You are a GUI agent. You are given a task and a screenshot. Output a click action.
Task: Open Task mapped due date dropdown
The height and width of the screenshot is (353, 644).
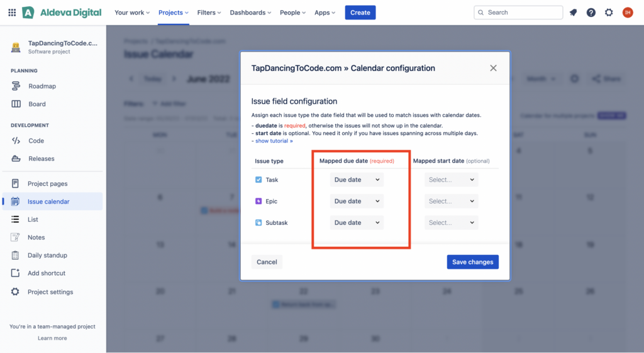point(357,180)
